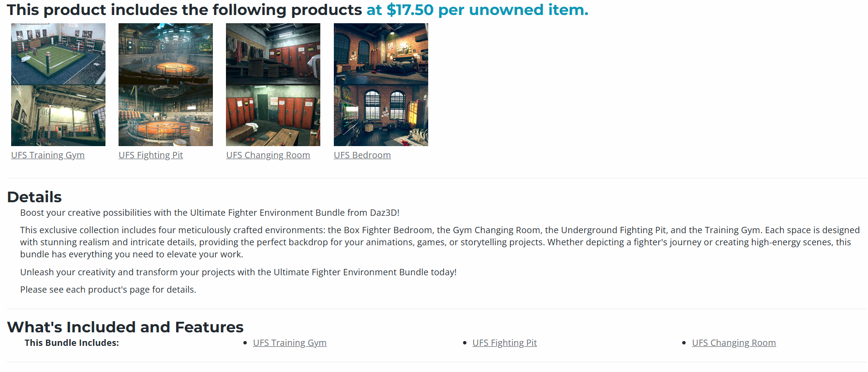
Task: Open the UFS Bedroom thumbnail image
Action: (381, 85)
